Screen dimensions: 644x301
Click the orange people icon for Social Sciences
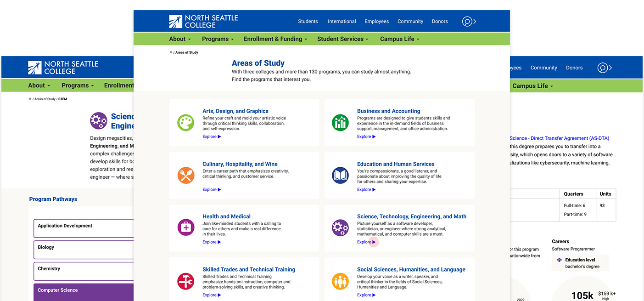(x=341, y=281)
